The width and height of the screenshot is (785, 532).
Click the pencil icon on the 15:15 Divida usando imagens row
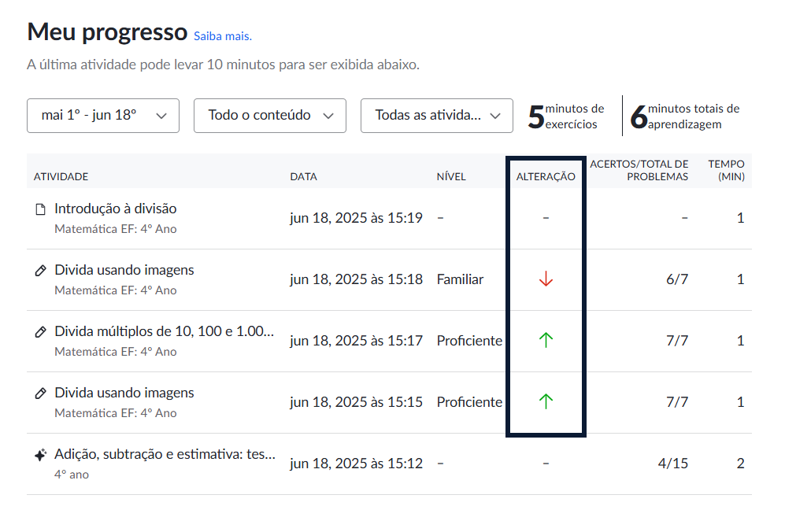pos(41,393)
